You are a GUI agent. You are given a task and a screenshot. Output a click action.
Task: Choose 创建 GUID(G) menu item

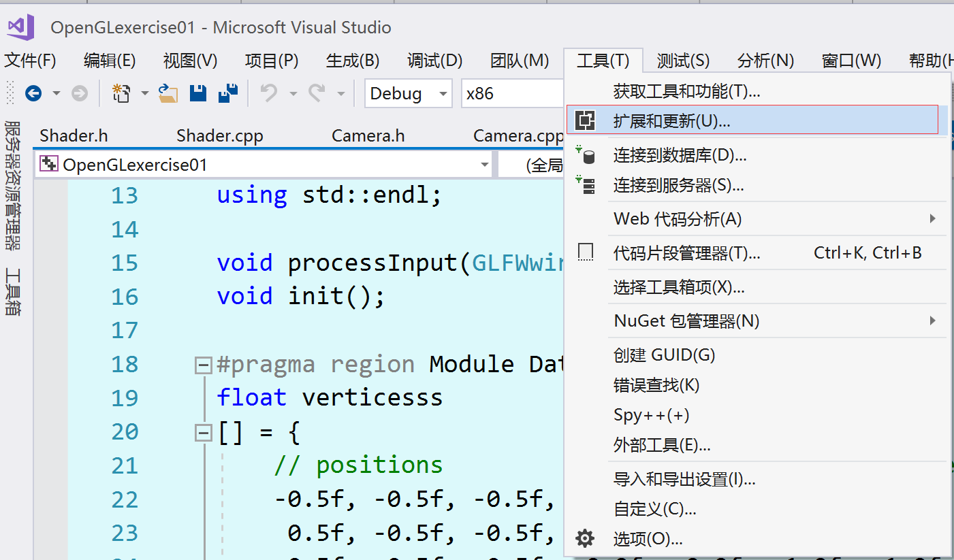pyautogui.click(x=757, y=355)
